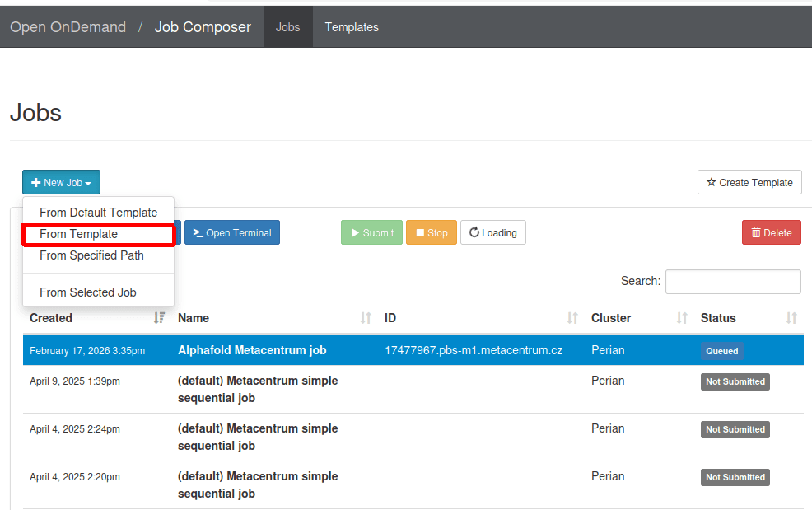This screenshot has width=812, height=510.
Task: Click the refresh icon inside the Loading button
Action: [475, 232]
